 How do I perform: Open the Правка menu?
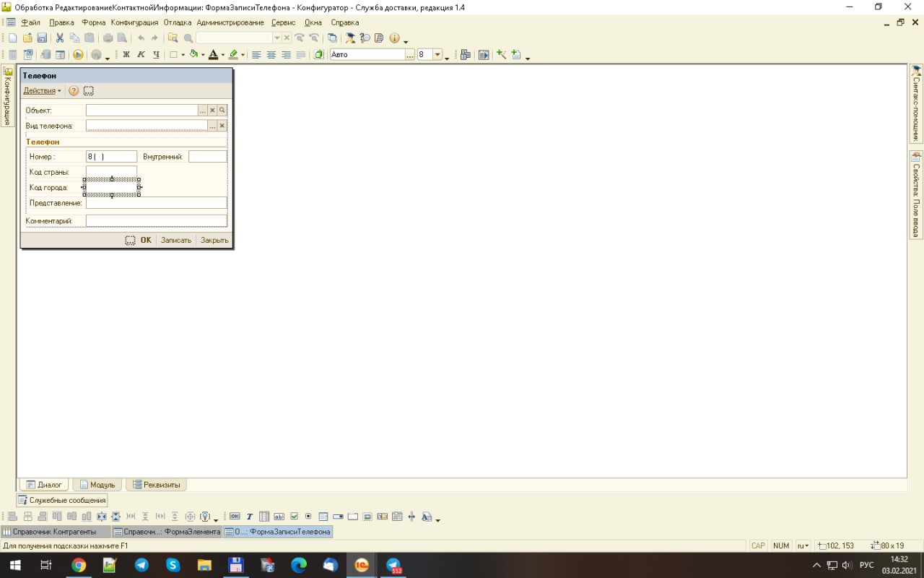point(62,22)
